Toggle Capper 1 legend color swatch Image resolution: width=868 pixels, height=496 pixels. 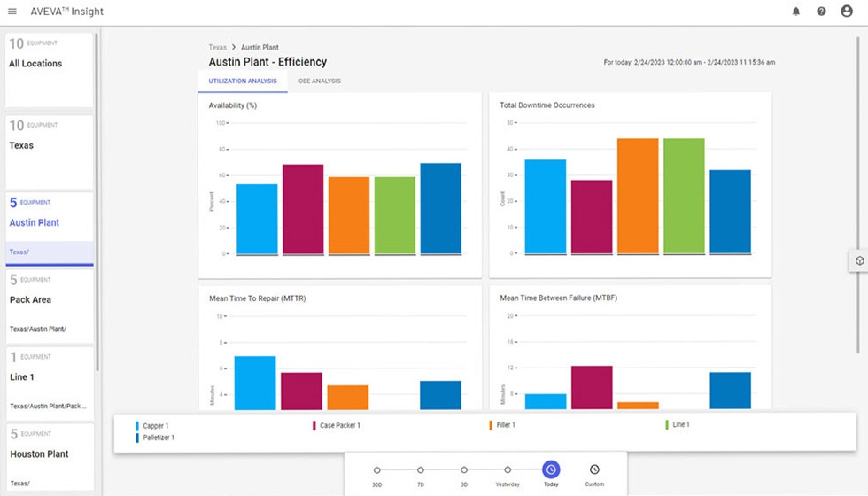tap(137, 426)
